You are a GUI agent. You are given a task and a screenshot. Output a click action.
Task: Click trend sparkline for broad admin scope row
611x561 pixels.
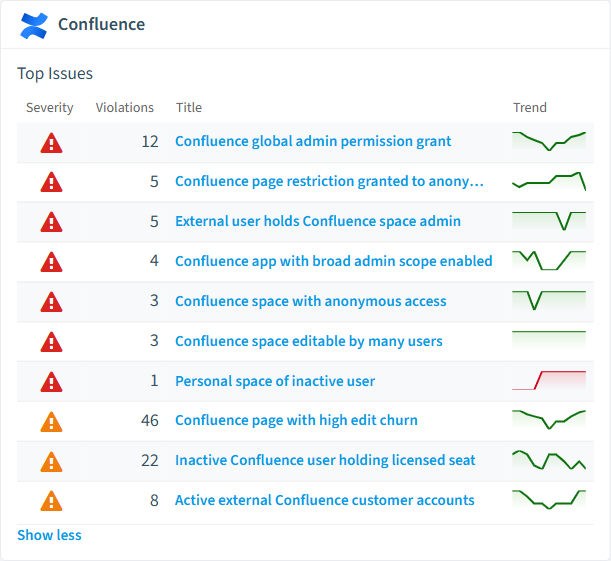coord(549,261)
